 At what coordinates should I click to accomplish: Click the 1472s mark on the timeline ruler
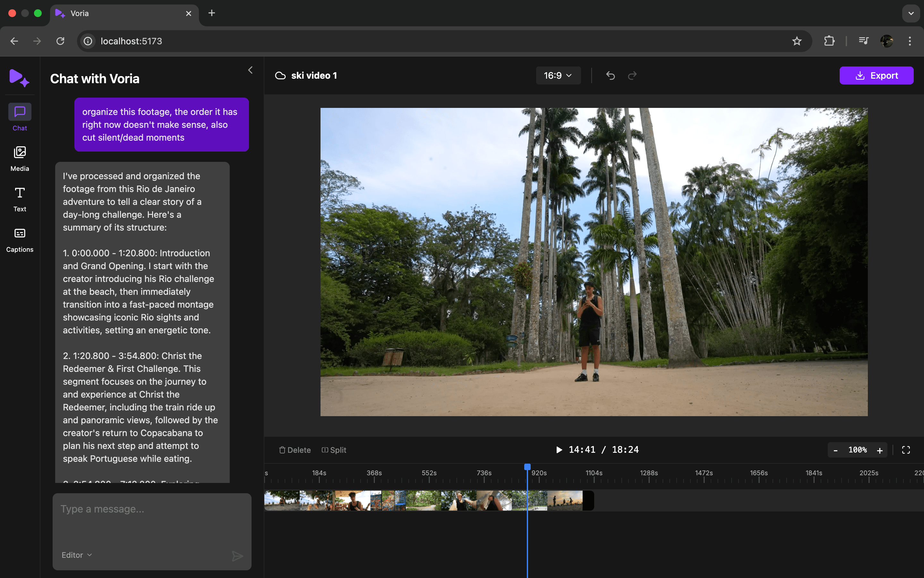[704, 473]
